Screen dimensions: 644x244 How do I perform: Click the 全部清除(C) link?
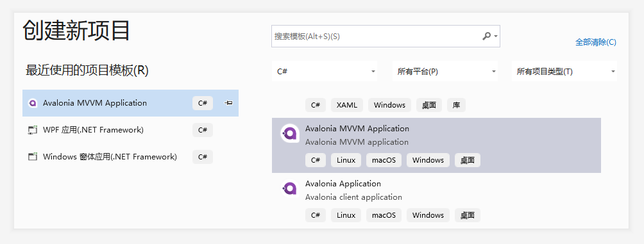(595, 42)
